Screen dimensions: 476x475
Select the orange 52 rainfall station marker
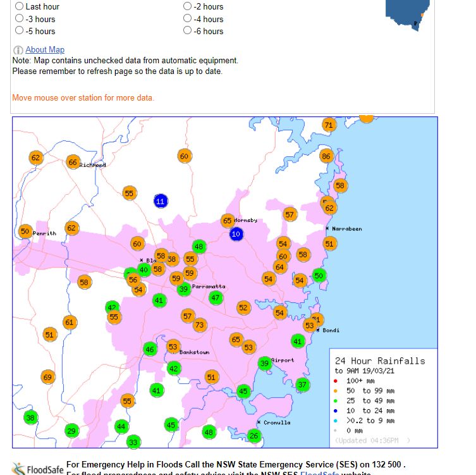pos(243,307)
